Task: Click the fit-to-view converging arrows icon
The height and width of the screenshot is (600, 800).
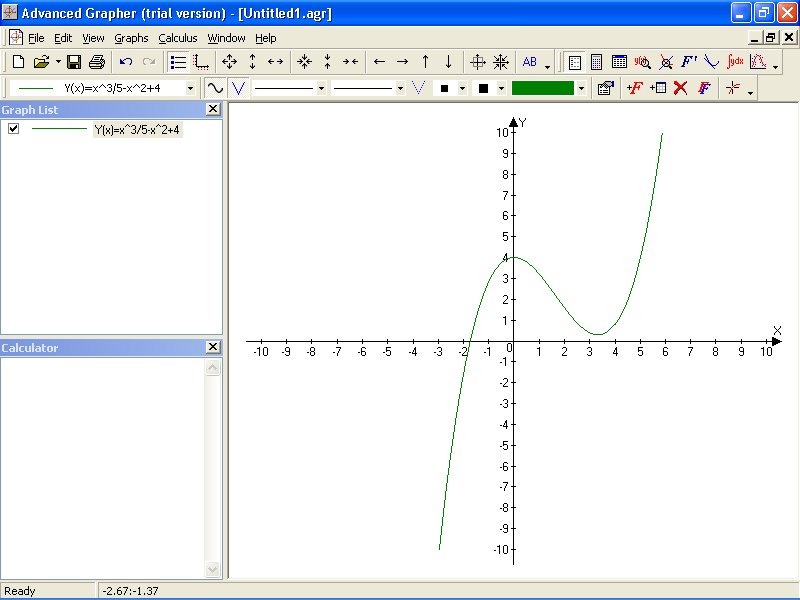Action: (501, 62)
